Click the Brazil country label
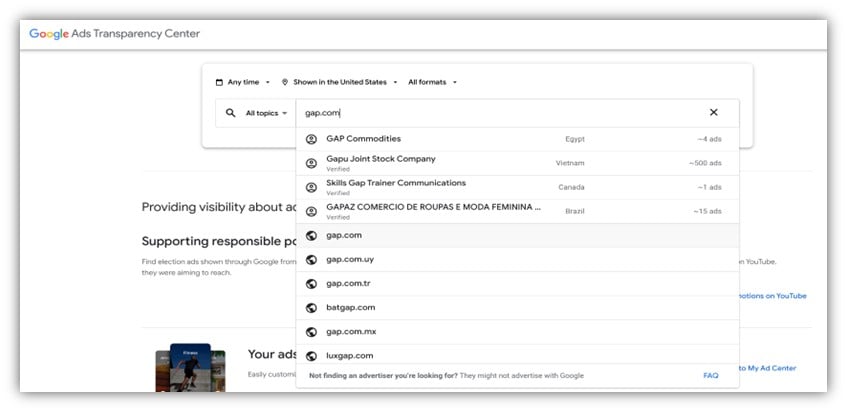 (575, 212)
